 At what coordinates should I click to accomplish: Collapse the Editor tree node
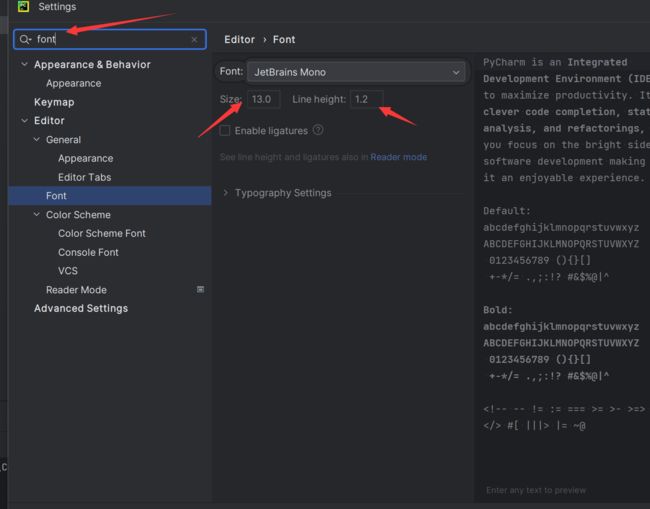point(24,121)
